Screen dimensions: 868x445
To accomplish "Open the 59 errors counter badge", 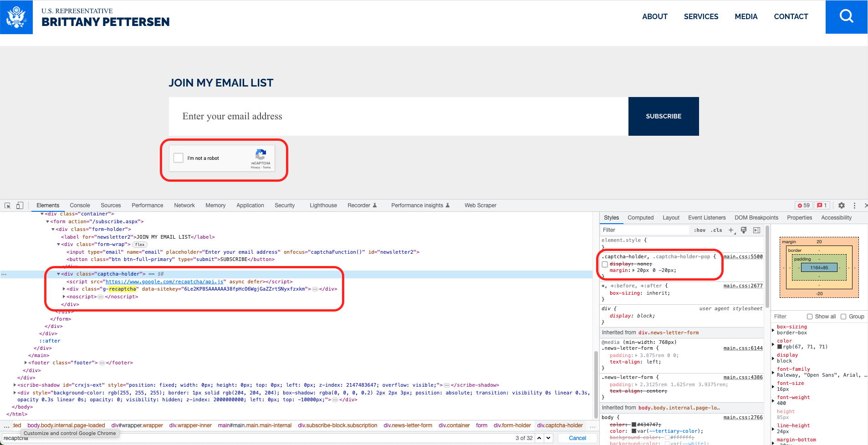I will (804, 205).
